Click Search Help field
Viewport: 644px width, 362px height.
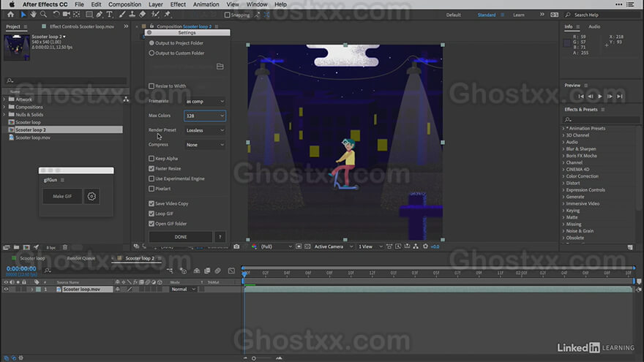click(602, 15)
